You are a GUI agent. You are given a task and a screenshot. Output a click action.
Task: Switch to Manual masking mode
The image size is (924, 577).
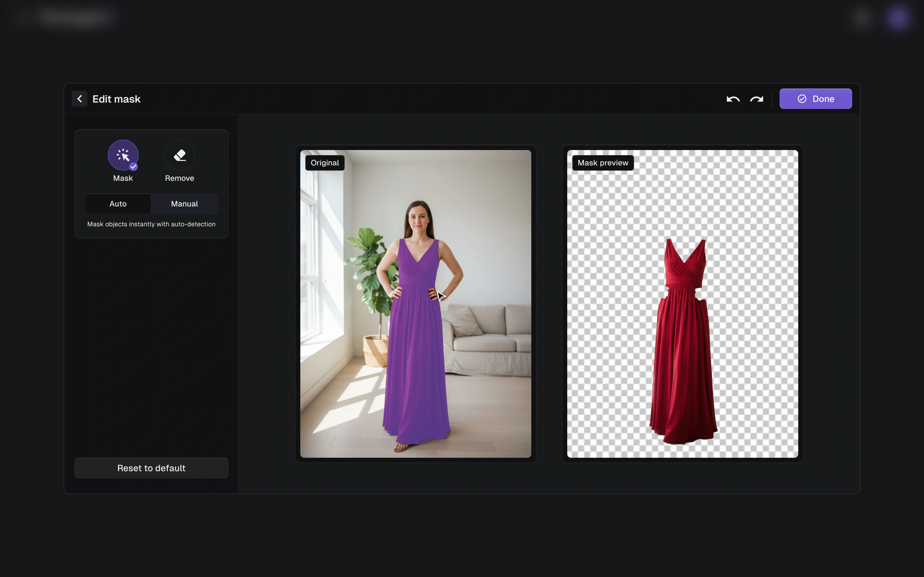(x=184, y=204)
